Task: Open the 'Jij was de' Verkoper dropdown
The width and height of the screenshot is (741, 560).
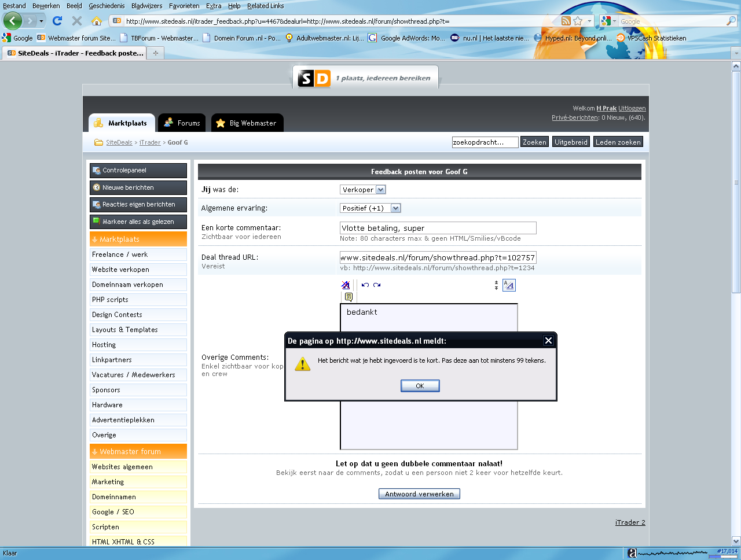Action: pos(363,190)
